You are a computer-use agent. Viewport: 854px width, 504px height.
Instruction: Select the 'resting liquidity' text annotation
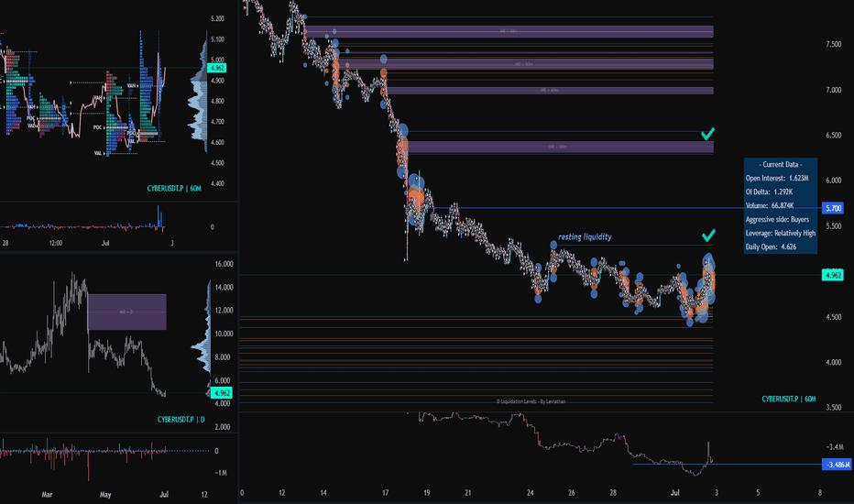pyautogui.click(x=585, y=237)
